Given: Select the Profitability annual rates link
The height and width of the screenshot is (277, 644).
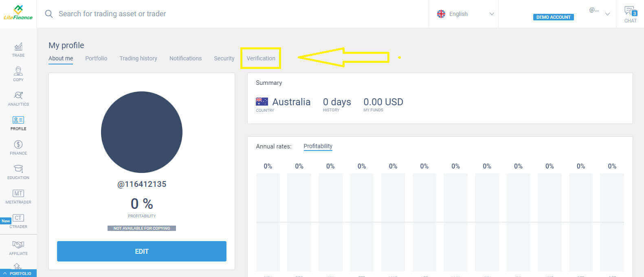Looking at the screenshot, I should [318, 146].
